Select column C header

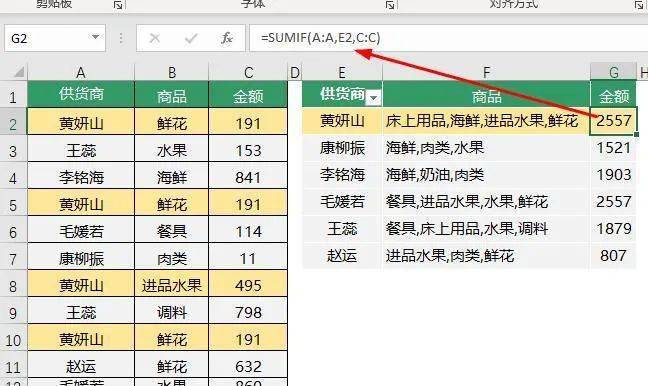pyautogui.click(x=248, y=73)
